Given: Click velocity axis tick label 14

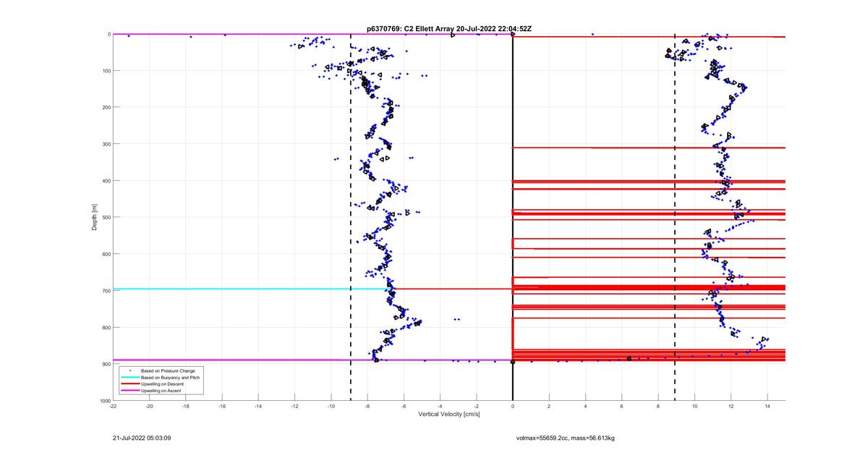Looking at the screenshot, I should [767, 407].
